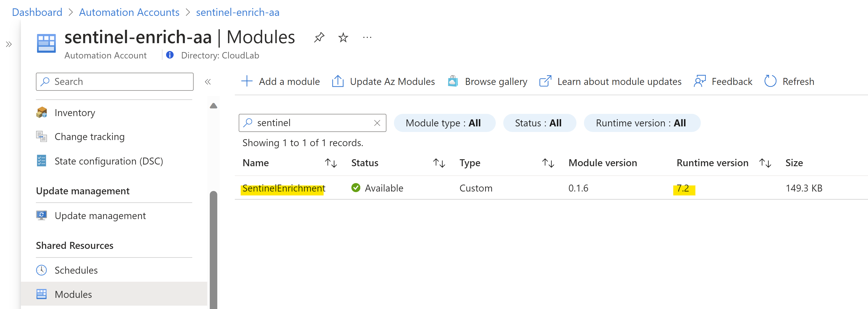Viewport: 868px width, 309px height.
Task: Click the Schedules clock icon
Action: [x=41, y=270]
